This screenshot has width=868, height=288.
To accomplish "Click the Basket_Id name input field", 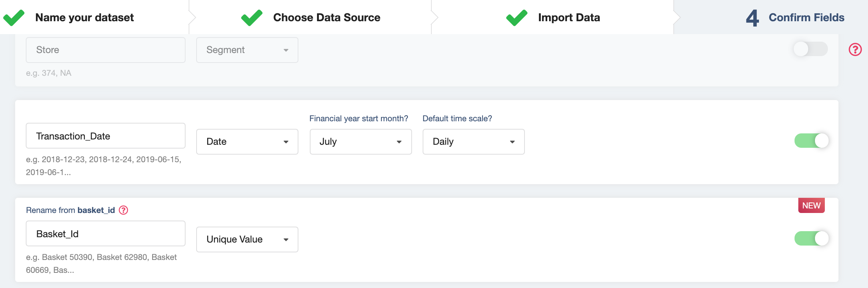I will 105,234.
